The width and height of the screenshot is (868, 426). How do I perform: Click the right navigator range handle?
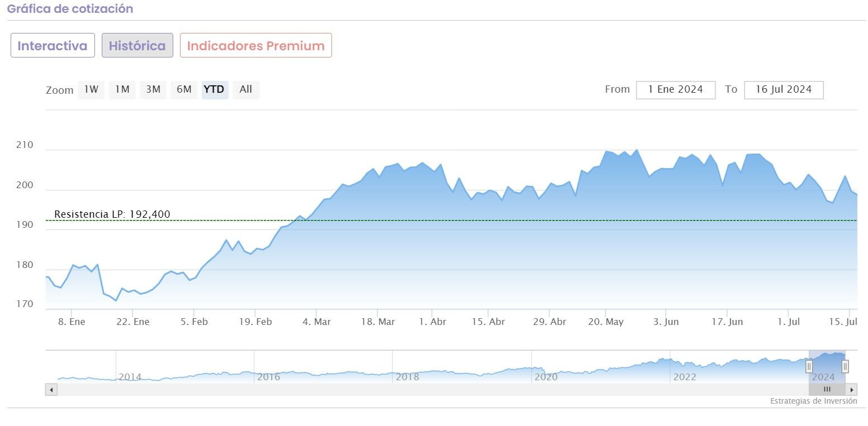(x=845, y=366)
